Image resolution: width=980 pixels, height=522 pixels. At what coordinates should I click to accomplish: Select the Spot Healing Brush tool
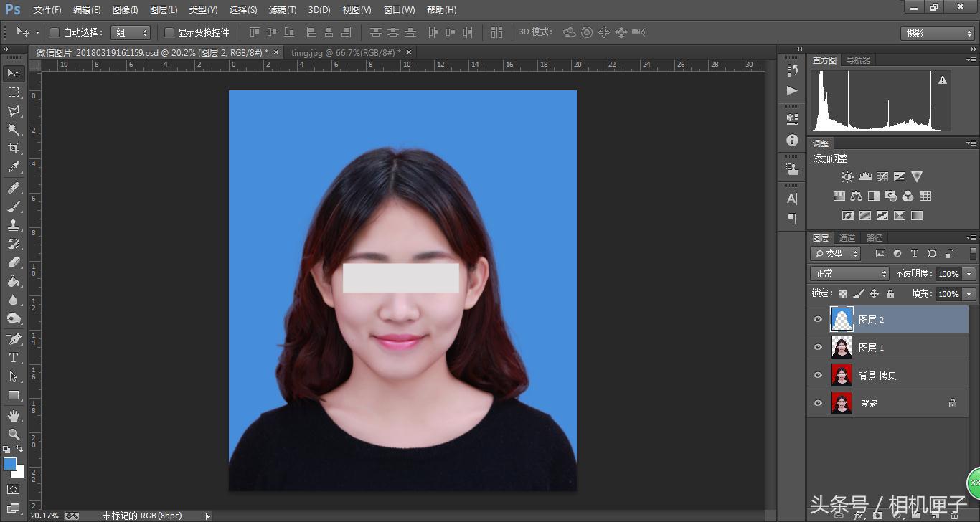(x=14, y=186)
